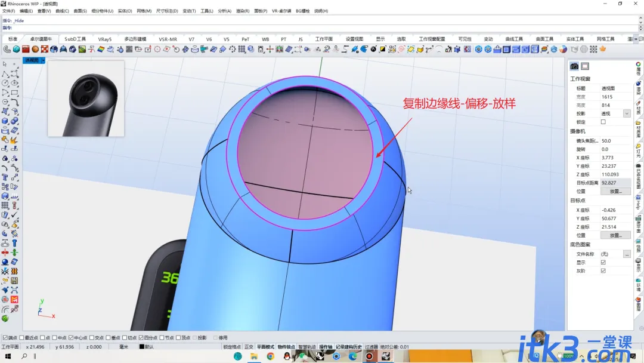Choose the circle drawing tool in left sidebar
The width and height of the screenshot is (644, 363).
pos(5,83)
